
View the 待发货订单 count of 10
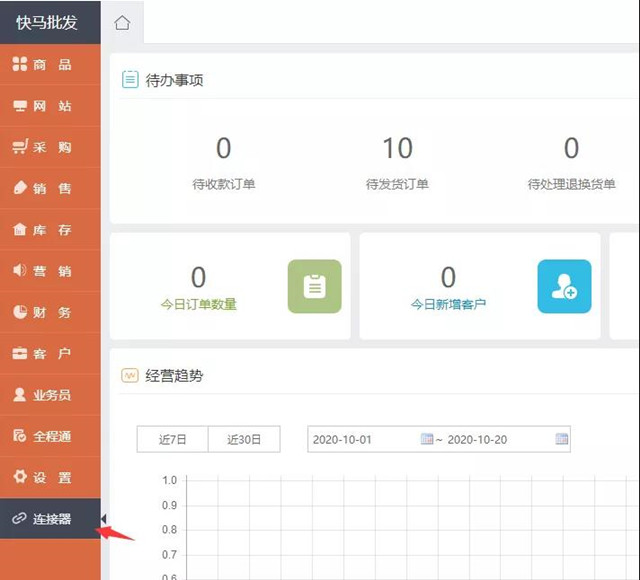[x=397, y=149]
